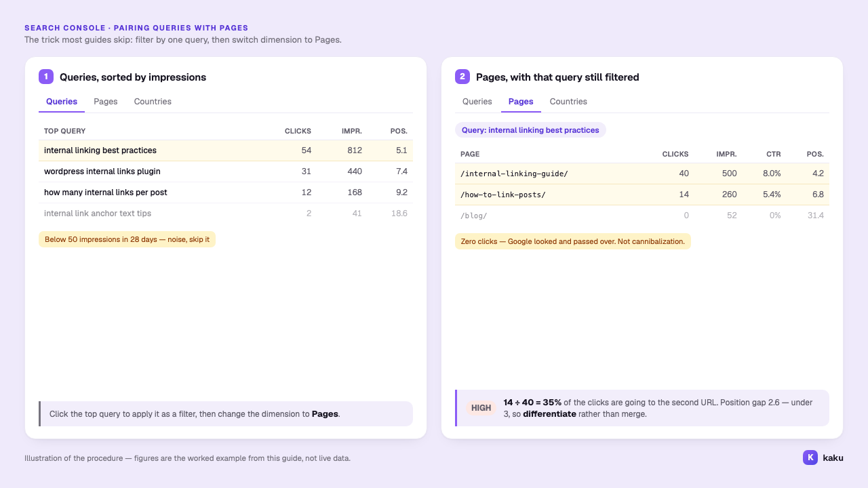Click 'Pages, with that query still filtered' heading
The width and height of the screenshot is (868, 488).
pos(557,77)
